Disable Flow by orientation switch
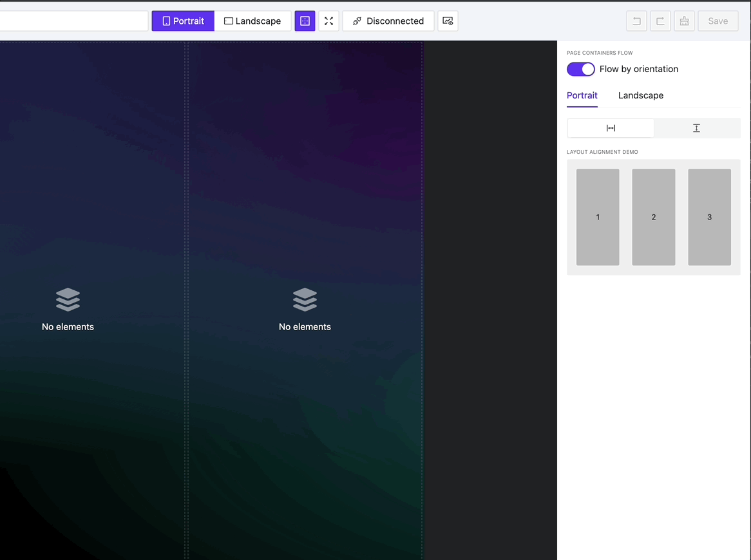Screen dimensions: 751x560 tap(580, 69)
